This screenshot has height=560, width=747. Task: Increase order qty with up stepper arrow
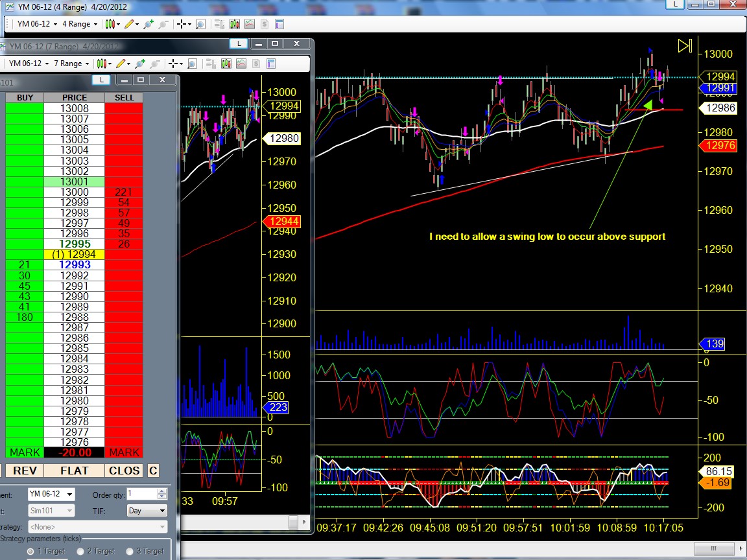tap(162, 491)
